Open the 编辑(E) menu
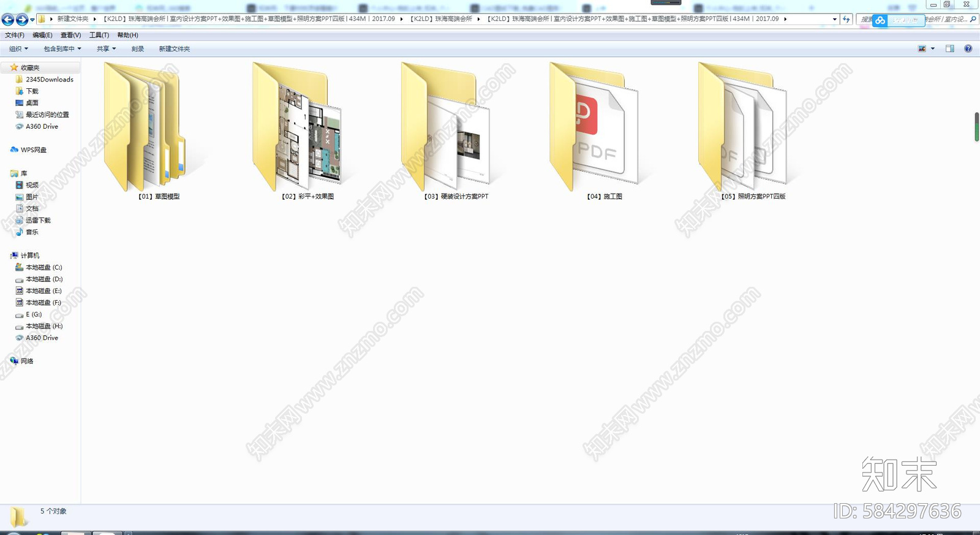 click(x=42, y=35)
